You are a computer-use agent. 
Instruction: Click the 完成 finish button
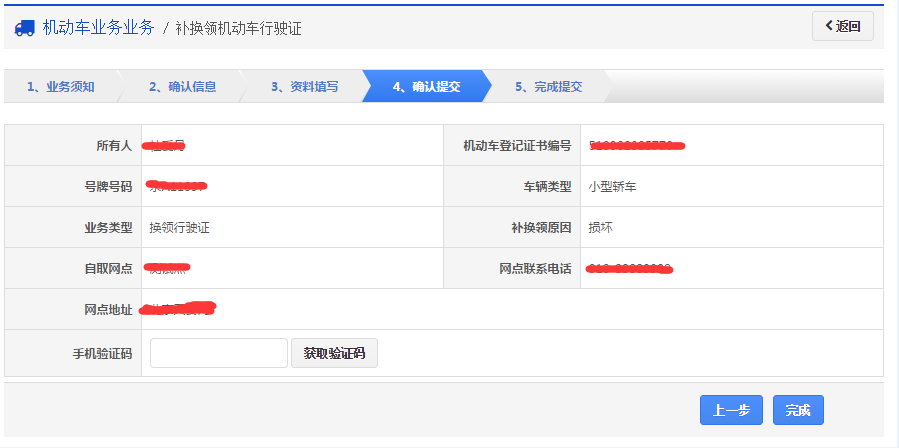(x=797, y=410)
